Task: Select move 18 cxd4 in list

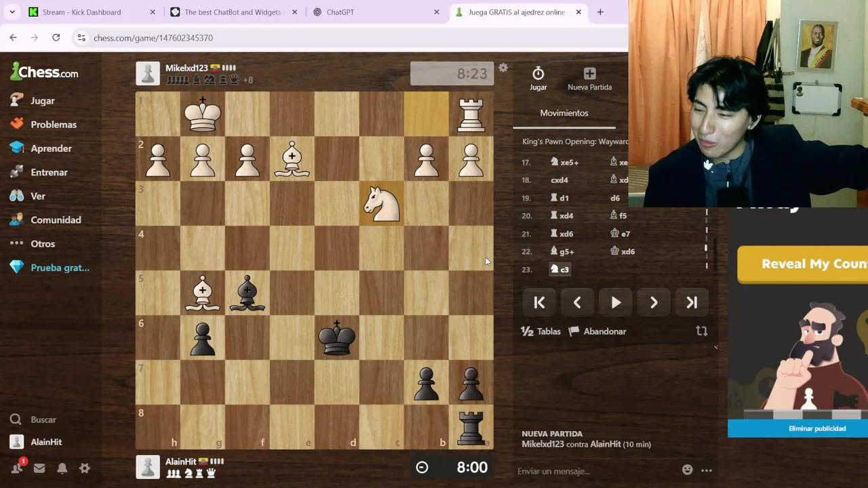Action: click(x=559, y=180)
